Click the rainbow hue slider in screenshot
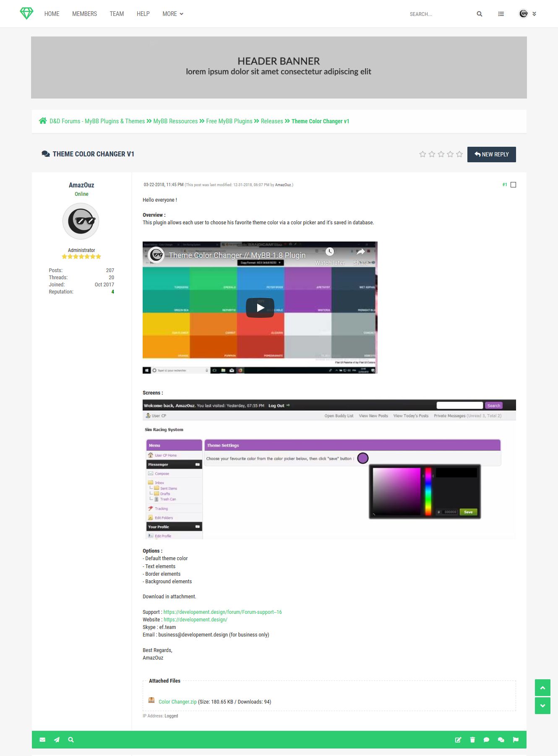The height and width of the screenshot is (756, 558). 428,491
